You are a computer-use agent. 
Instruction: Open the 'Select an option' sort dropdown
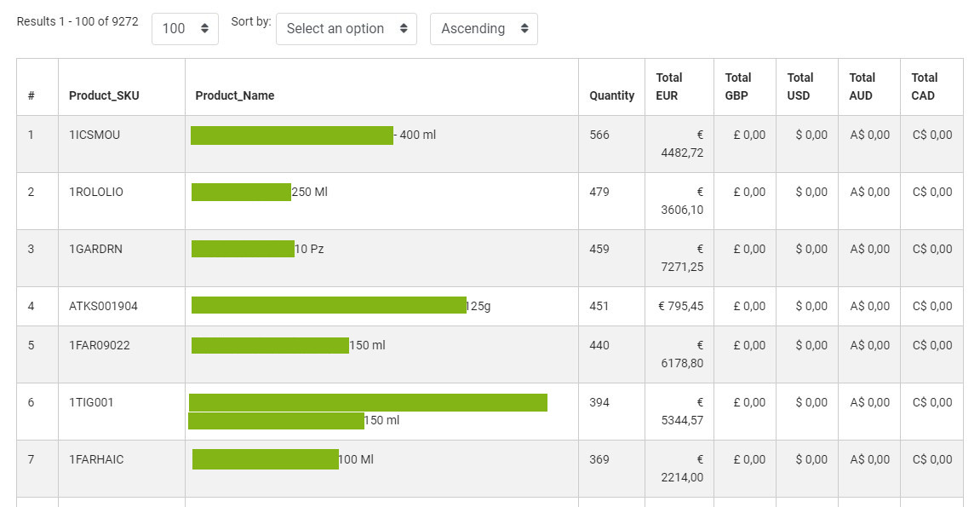click(347, 29)
